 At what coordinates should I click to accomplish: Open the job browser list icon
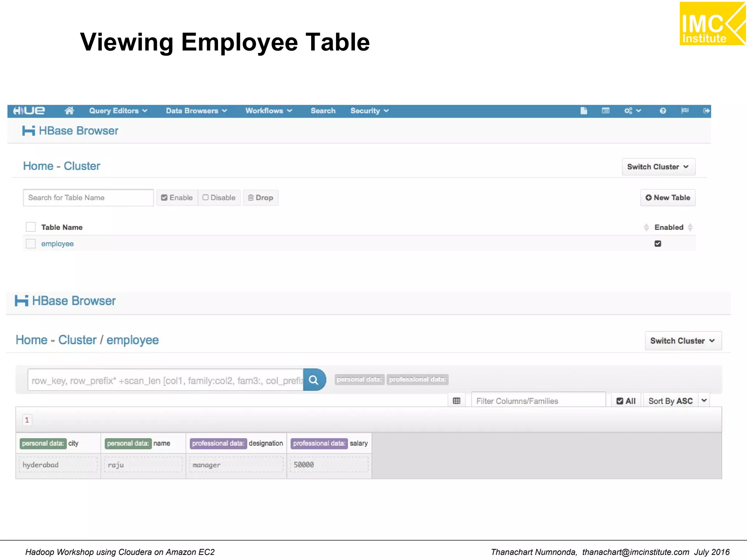tap(605, 111)
